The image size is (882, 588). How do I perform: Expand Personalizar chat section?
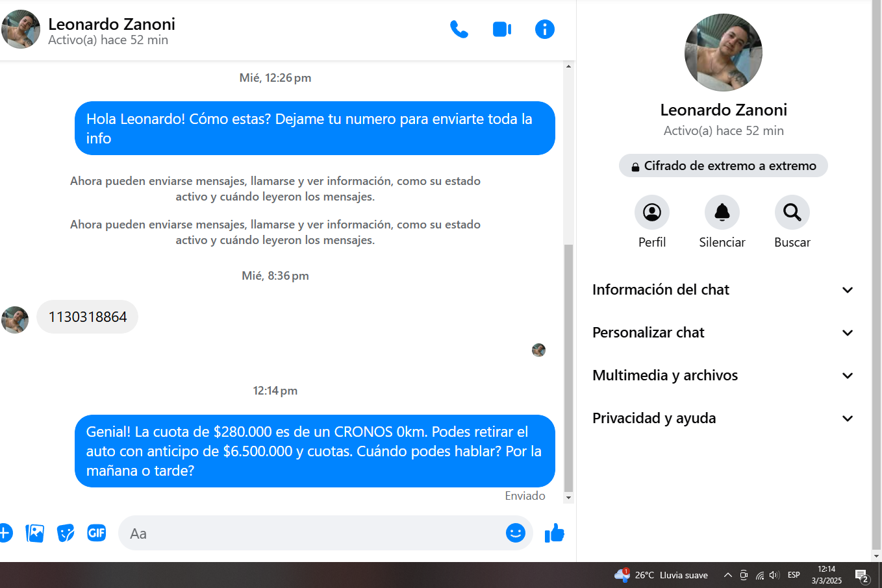tap(724, 333)
